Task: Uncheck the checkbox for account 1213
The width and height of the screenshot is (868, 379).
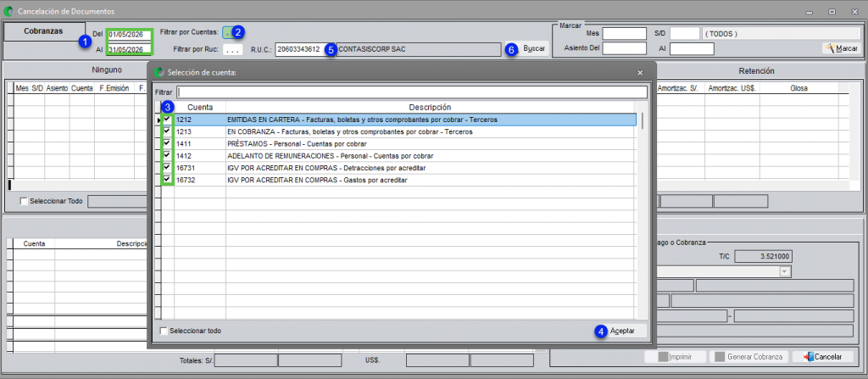Action: point(167,131)
